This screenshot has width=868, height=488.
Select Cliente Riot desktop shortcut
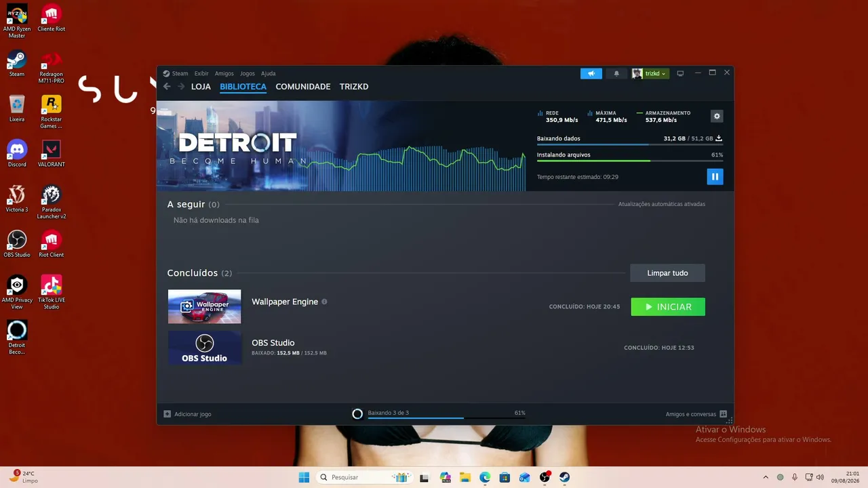[51, 18]
